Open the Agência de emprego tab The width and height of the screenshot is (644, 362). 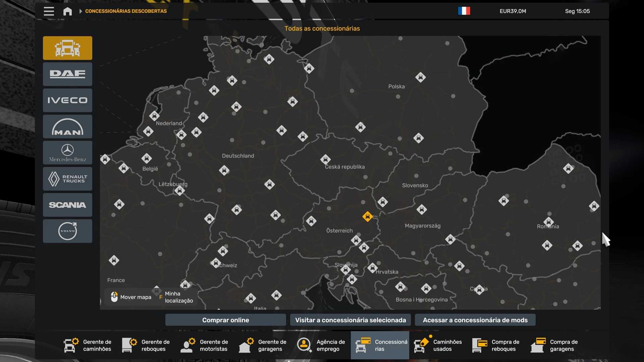pos(321,345)
